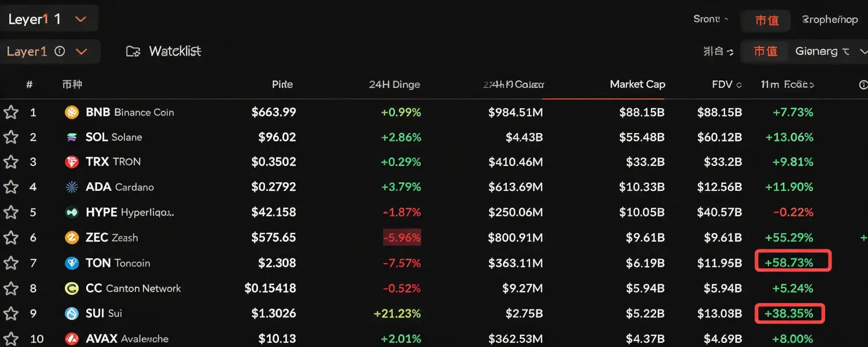
Task: Click CC price $0.15418
Action: click(x=270, y=288)
